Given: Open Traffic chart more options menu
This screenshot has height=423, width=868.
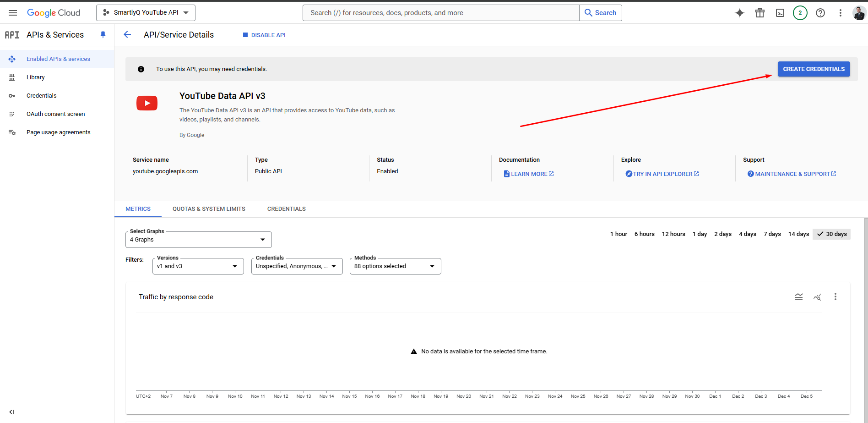Looking at the screenshot, I should pyautogui.click(x=835, y=297).
